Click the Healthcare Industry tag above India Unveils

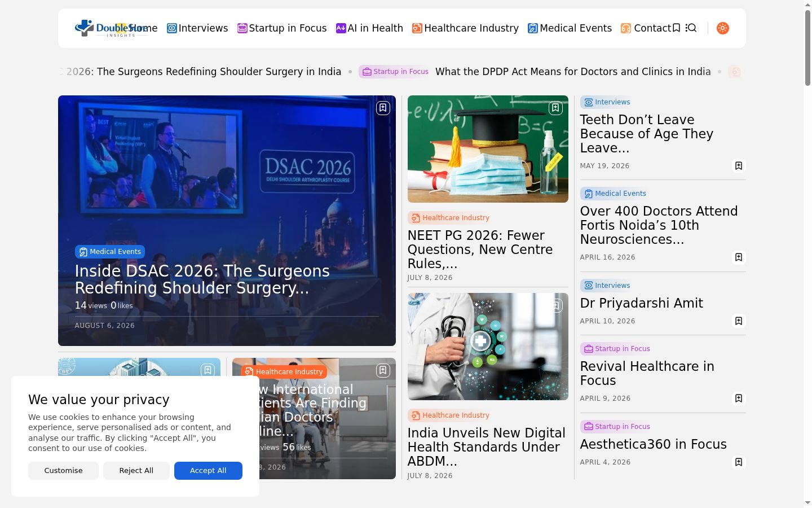(450, 415)
